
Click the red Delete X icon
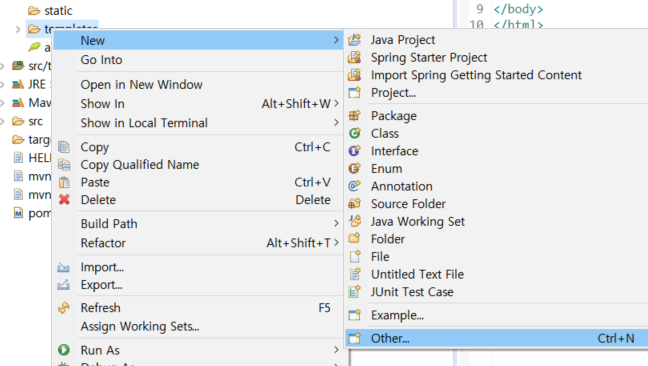(64, 200)
